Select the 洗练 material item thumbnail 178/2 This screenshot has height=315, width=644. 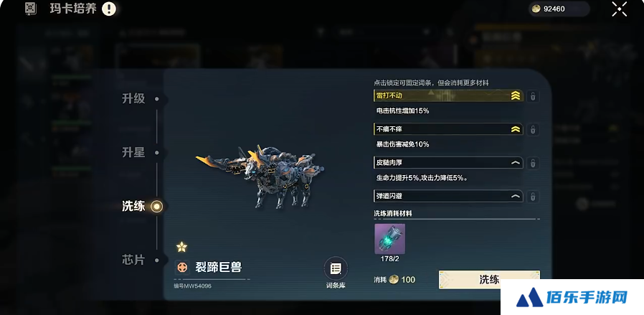[389, 239]
